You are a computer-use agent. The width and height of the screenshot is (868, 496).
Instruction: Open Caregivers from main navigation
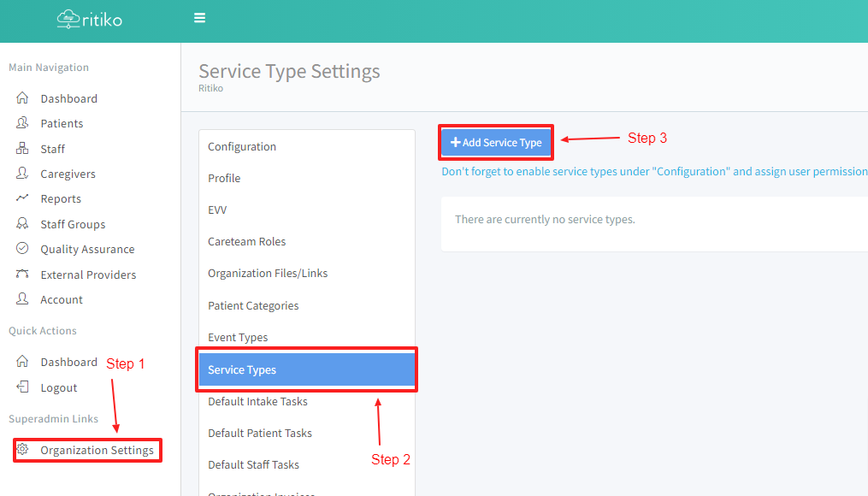(x=68, y=174)
